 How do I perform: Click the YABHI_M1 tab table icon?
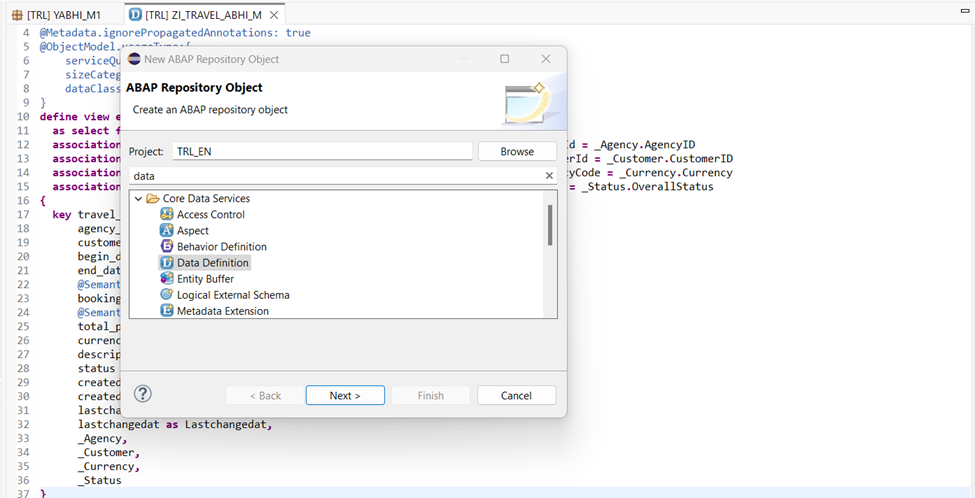click(17, 14)
